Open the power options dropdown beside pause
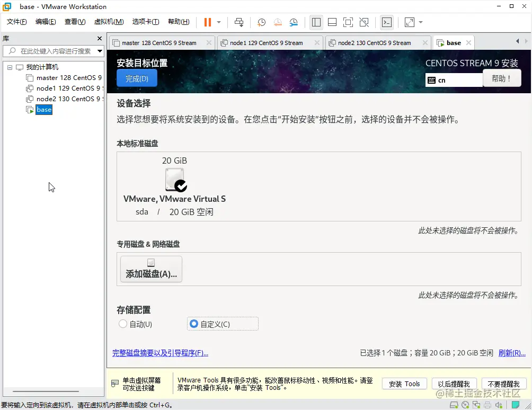 point(219,22)
